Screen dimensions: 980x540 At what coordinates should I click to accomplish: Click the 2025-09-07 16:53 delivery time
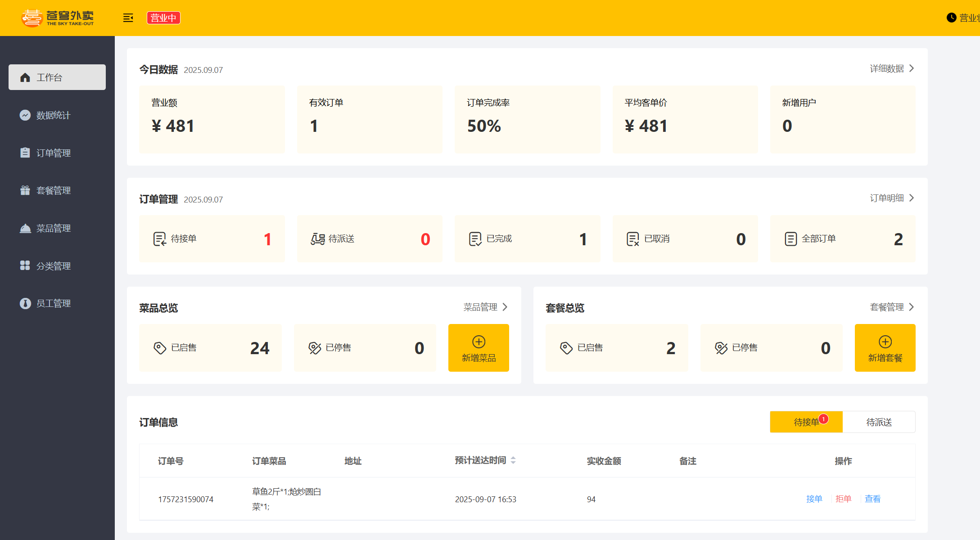pos(486,499)
